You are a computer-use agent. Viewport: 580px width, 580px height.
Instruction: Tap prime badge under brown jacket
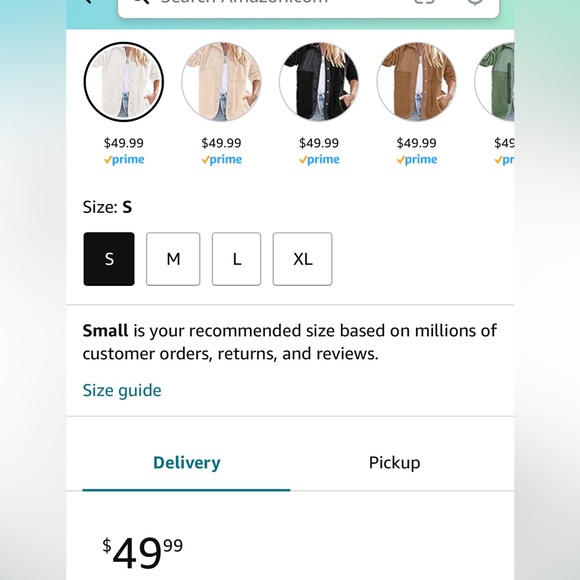[417, 160]
